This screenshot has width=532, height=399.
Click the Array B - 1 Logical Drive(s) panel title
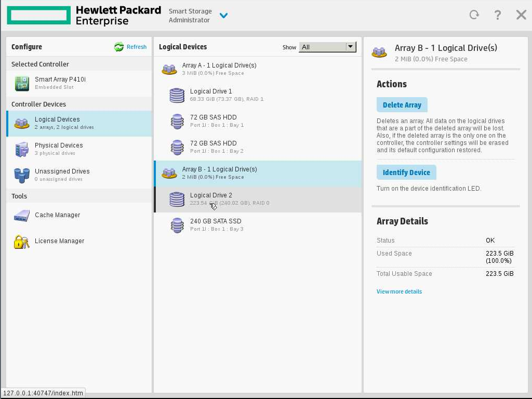click(x=446, y=48)
